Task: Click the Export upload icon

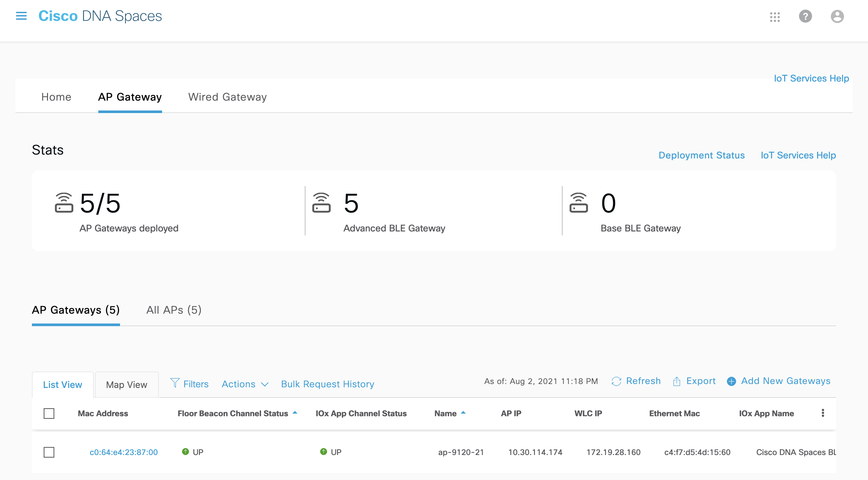Action: click(x=676, y=381)
